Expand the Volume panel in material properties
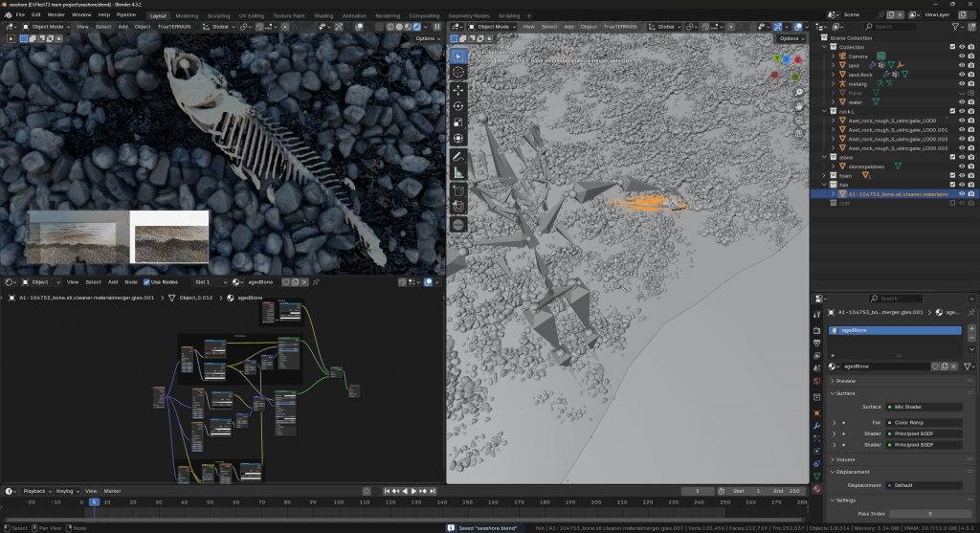Screen dimensions: 980x533 click(x=845, y=459)
